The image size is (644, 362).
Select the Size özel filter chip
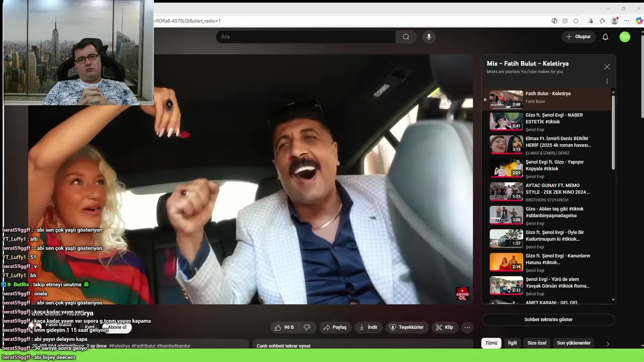click(x=537, y=343)
